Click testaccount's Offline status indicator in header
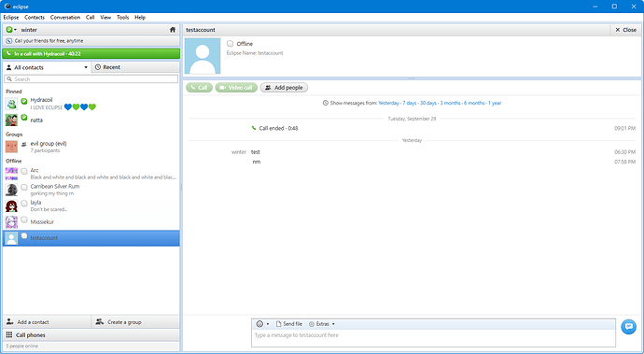 (230, 44)
